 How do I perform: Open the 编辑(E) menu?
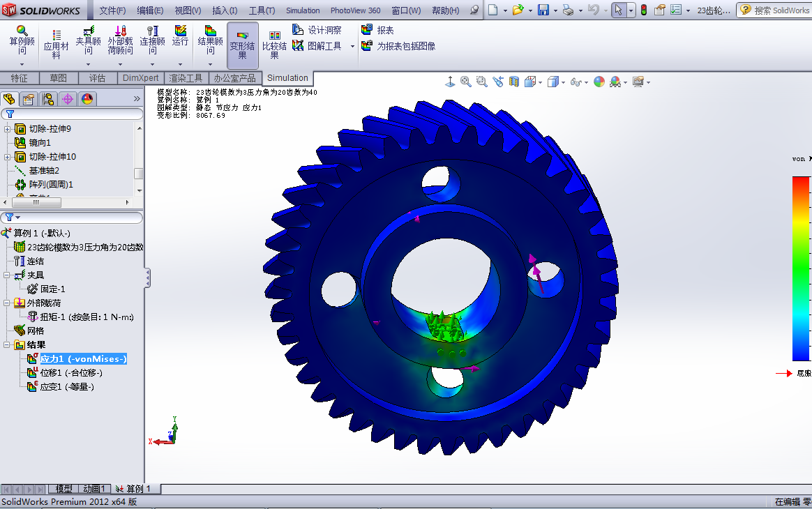(150, 10)
